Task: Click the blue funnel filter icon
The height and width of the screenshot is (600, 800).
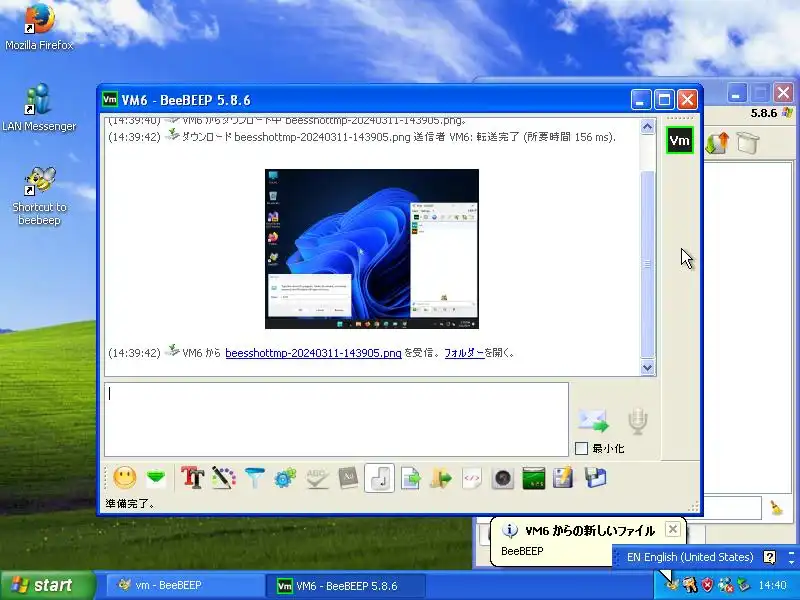Action: point(255,479)
